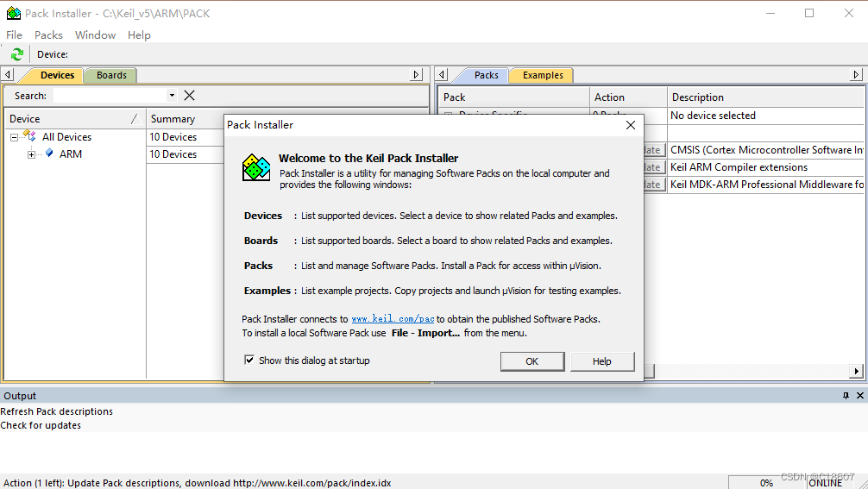The width and height of the screenshot is (868, 489).
Task: Close the Output panel
Action: (859, 396)
